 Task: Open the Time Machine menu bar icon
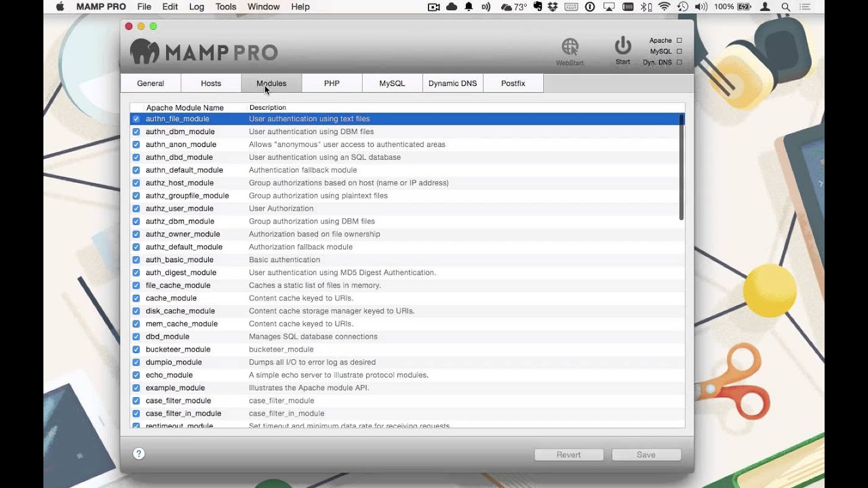point(682,7)
